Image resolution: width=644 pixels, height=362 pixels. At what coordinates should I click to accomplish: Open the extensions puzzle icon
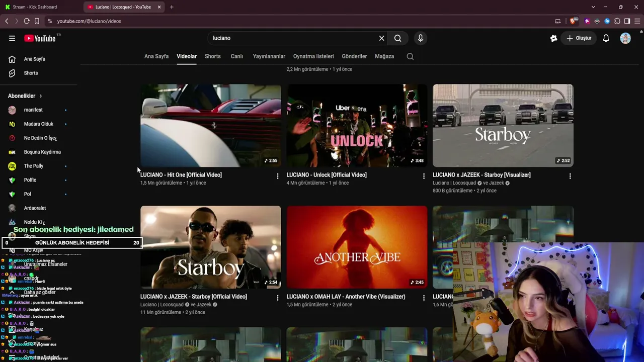[617, 21]
